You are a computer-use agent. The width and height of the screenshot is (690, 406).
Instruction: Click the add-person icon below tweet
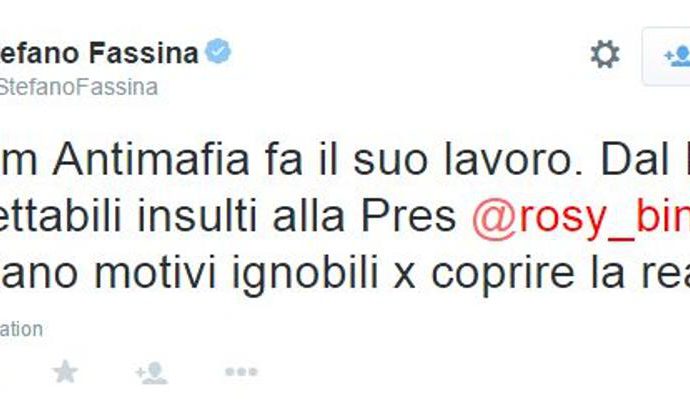(x=151, y=373)
